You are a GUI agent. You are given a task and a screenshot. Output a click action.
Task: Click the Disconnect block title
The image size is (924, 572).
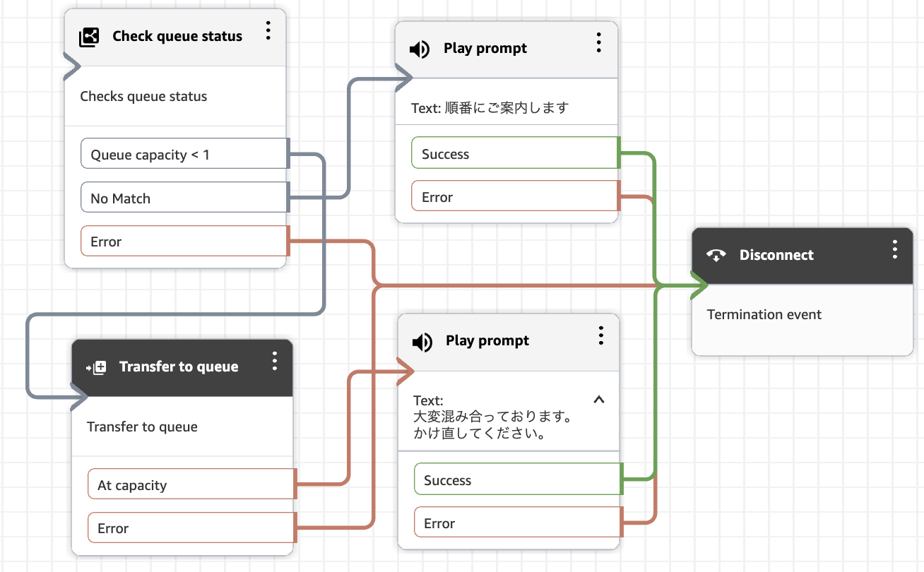(776, 255)
